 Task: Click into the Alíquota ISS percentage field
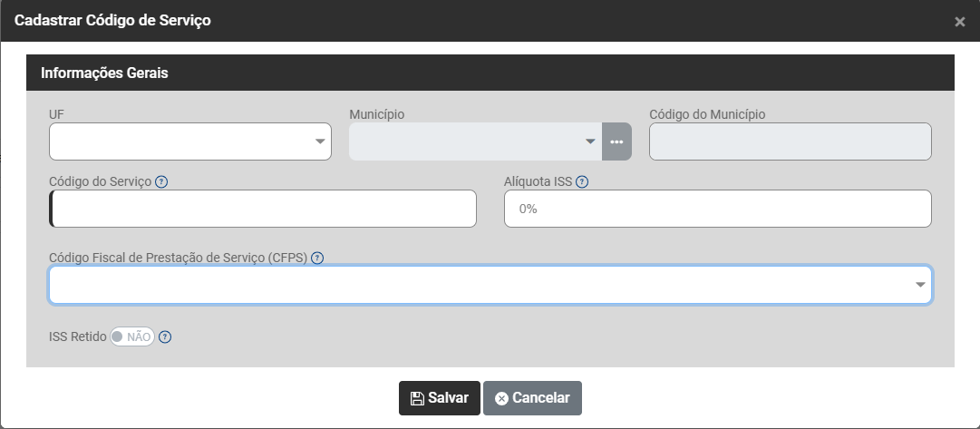pyautogui.click(x=717, y=209)
